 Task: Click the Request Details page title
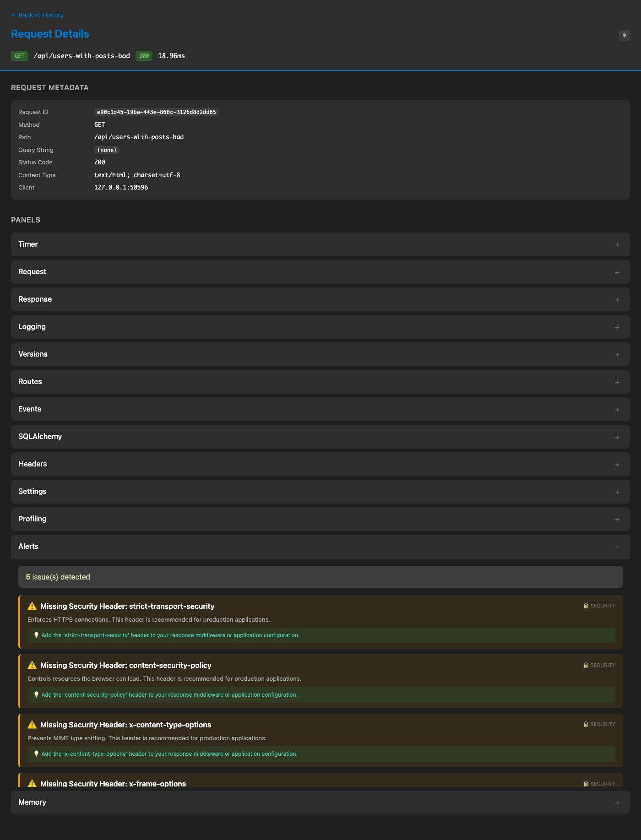point(50,34)
